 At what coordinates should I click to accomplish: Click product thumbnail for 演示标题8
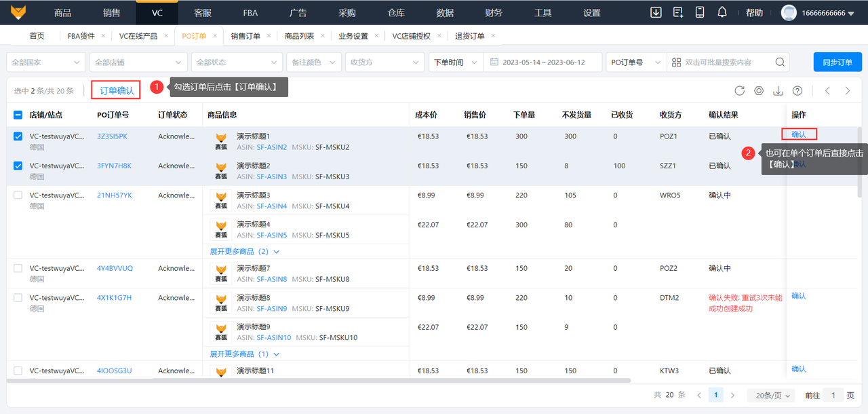pos(221,303)
